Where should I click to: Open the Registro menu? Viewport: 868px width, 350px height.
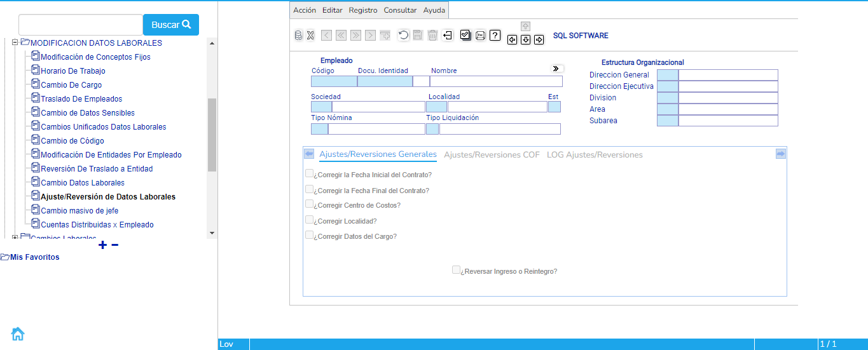point(363,10)
